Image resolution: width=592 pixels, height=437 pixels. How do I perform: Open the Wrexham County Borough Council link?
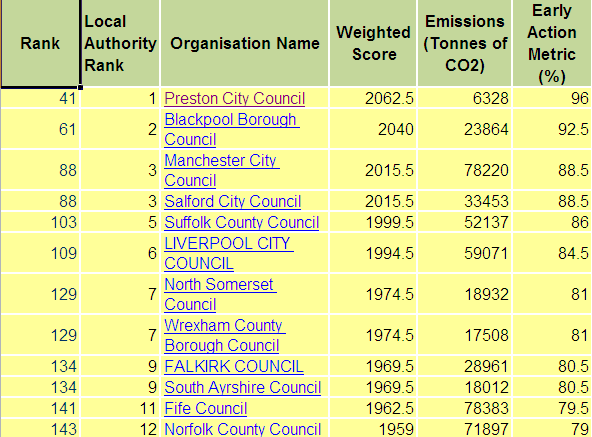[225, 335]
